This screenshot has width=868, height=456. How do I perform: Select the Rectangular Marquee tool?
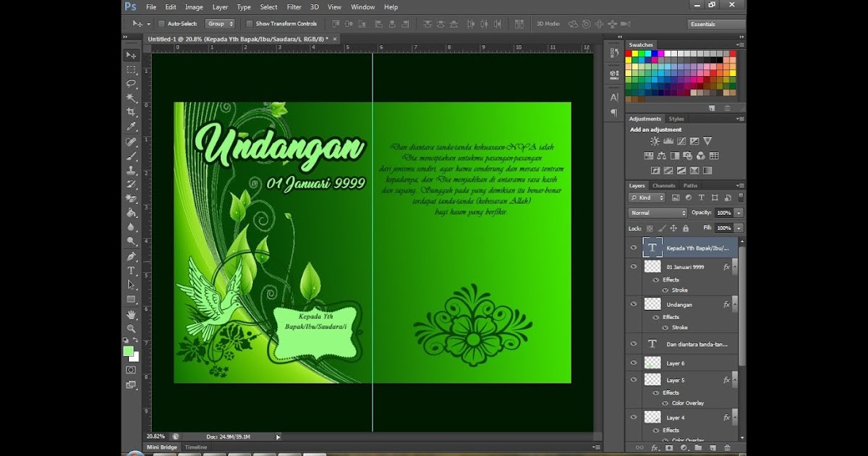(x=131, y=69)
